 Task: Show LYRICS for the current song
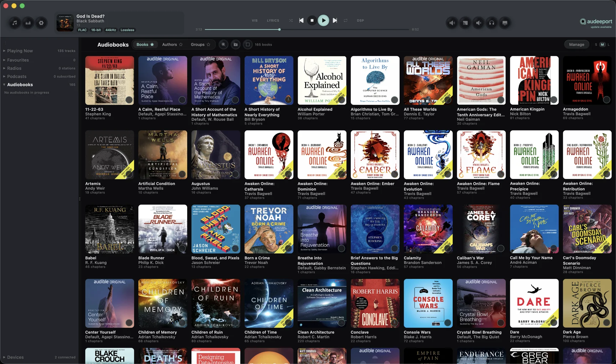tap(273, 21)
